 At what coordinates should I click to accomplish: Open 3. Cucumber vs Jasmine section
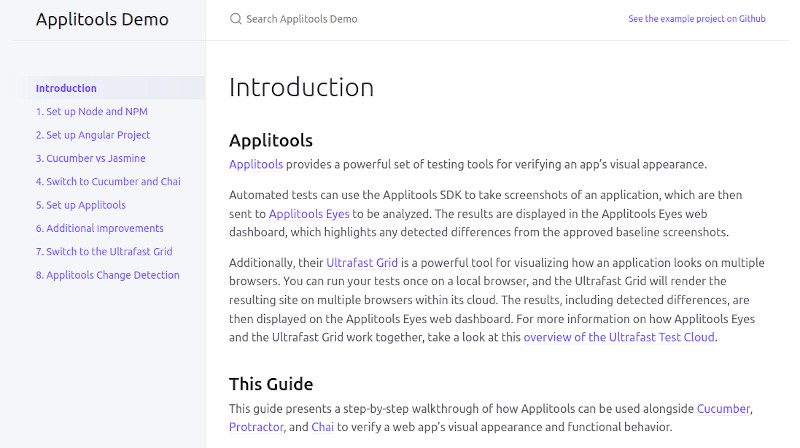coord(90,158)
